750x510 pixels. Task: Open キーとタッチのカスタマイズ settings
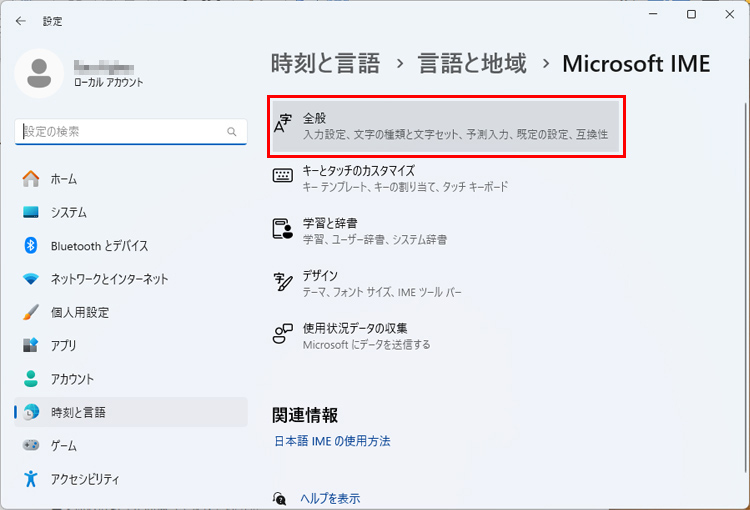point(446,178)
